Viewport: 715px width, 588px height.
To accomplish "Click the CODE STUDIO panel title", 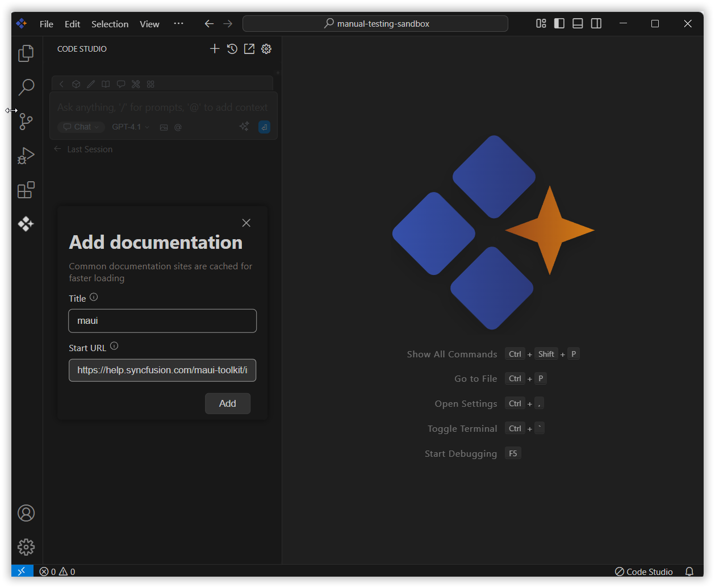I will [x=82, y=49].
